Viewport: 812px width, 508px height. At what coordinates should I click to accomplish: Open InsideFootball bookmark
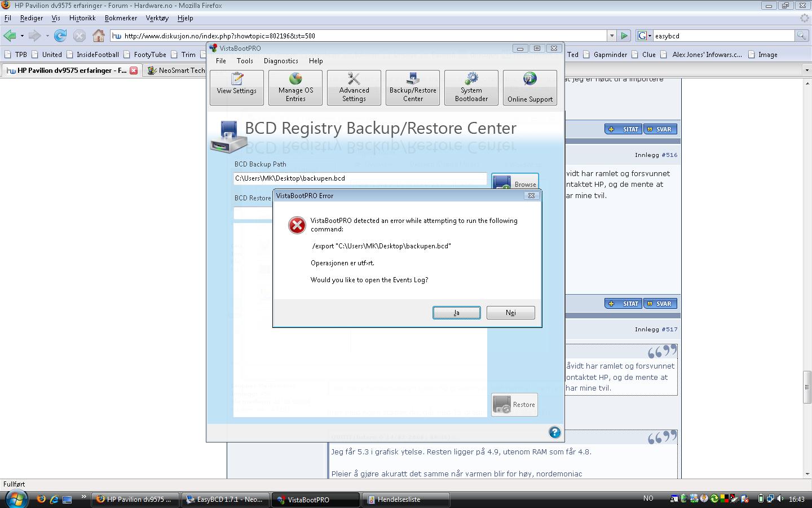point(92,55)
